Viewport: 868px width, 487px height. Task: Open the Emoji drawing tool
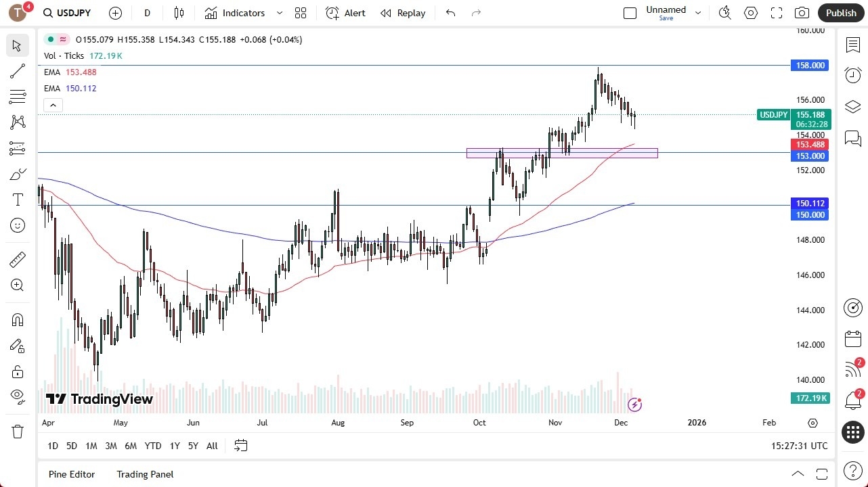coord(17,225)
